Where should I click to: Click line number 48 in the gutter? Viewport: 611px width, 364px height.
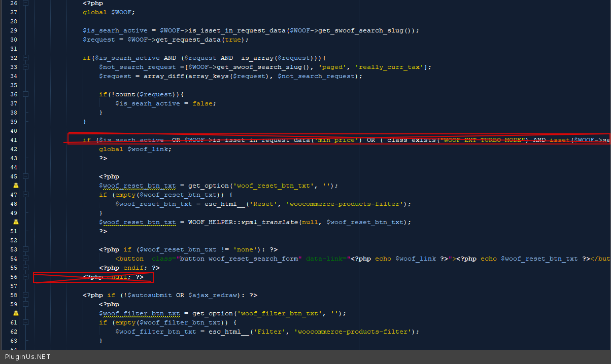click(x=14, y=204)
